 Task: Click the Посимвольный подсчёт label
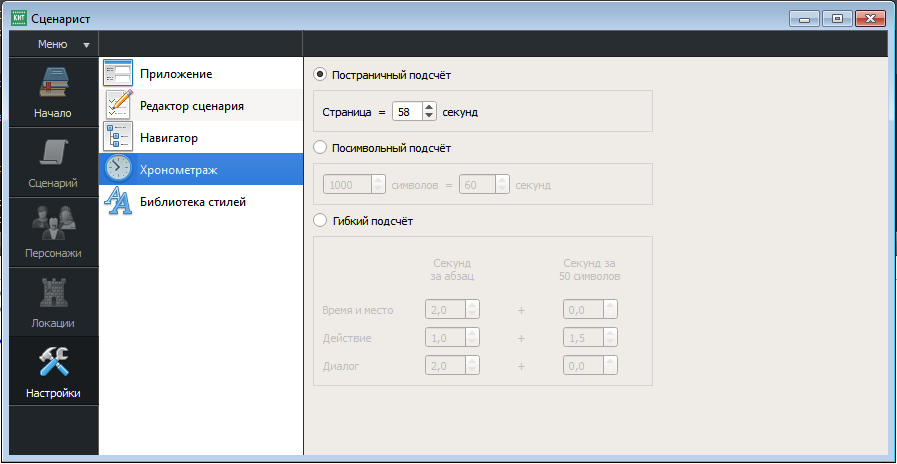pos(392,148)
